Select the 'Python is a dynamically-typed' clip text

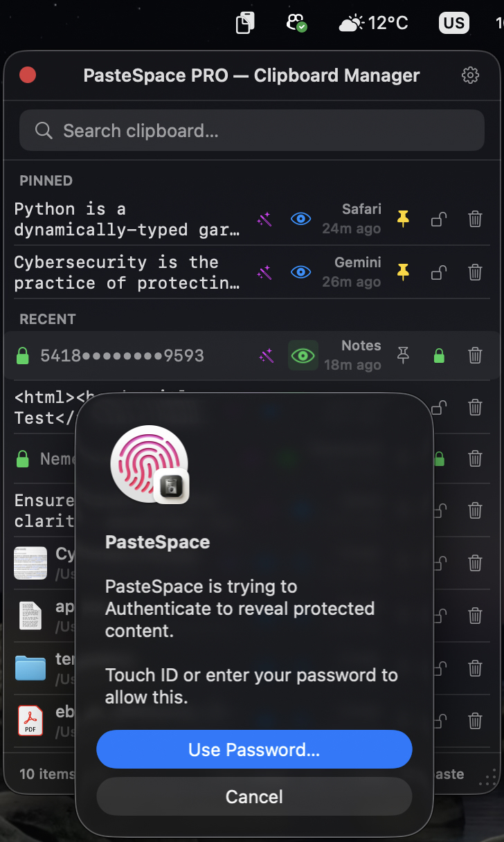tap(127, 220)
